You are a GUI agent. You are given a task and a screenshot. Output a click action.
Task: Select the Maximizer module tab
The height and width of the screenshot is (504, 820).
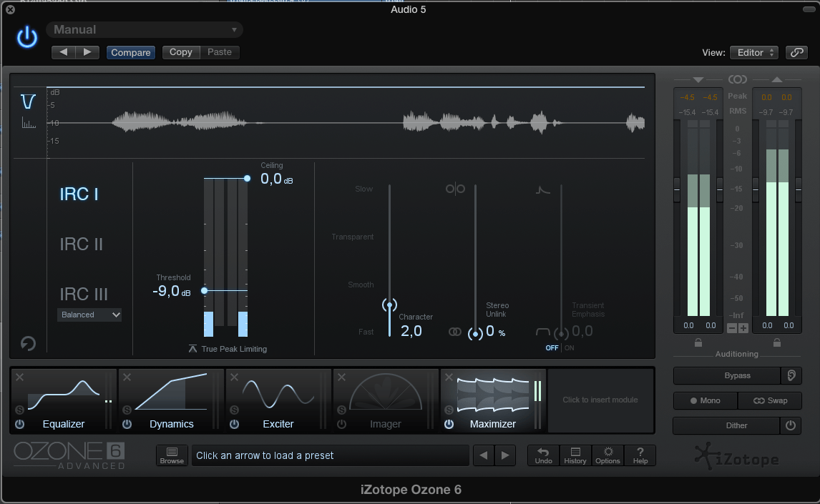coord(493,400)
